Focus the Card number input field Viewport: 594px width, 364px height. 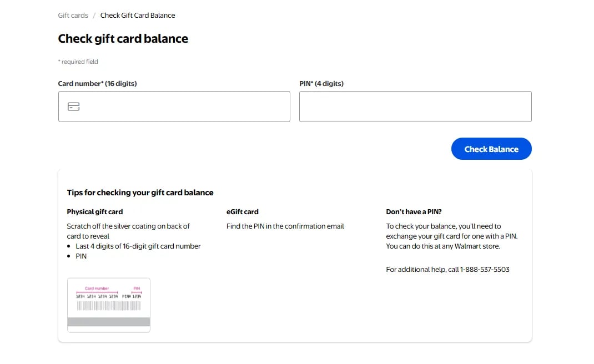183,107
